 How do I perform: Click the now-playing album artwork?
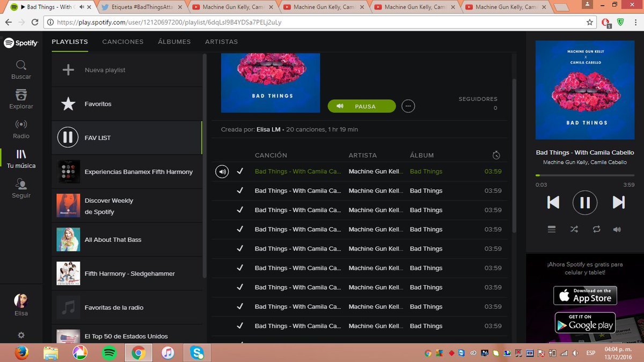[585, 90]
